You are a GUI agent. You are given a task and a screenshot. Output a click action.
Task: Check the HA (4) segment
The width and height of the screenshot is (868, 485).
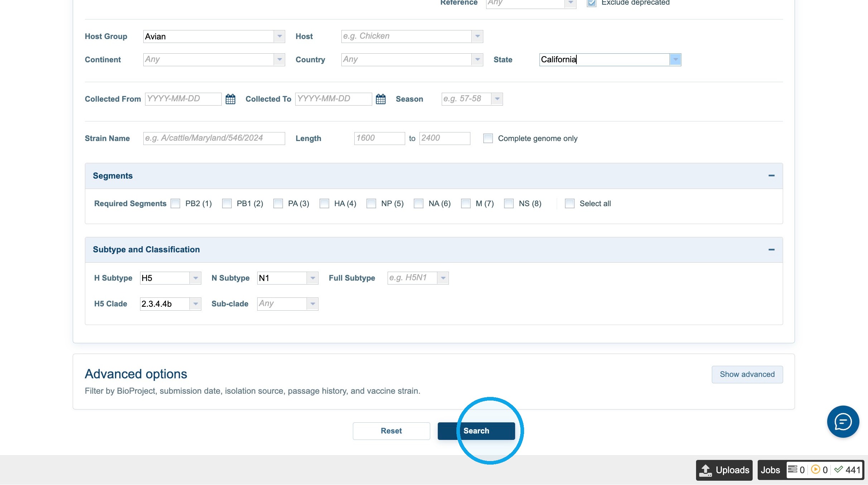pyautogui.click(x=324, y=204)
